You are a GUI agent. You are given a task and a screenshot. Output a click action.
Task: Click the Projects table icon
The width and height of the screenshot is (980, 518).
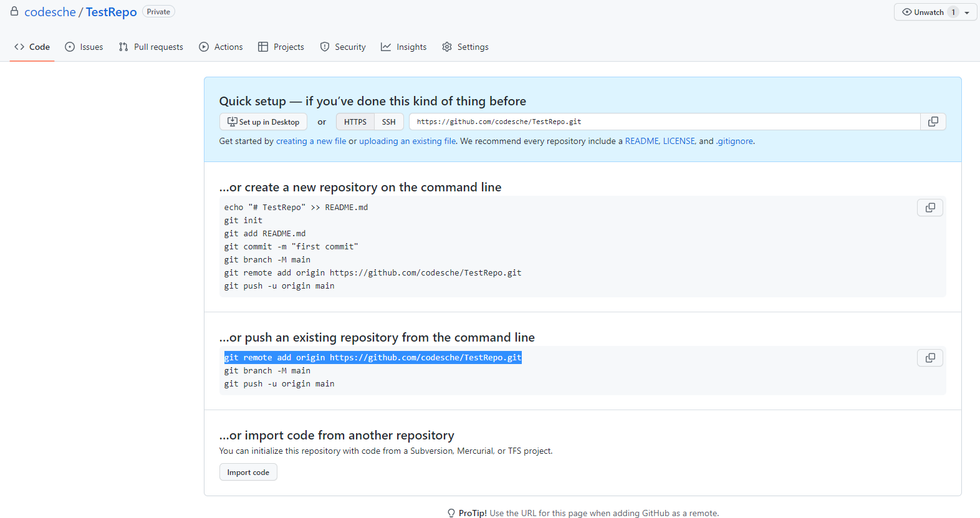click(x=263, y=47)
